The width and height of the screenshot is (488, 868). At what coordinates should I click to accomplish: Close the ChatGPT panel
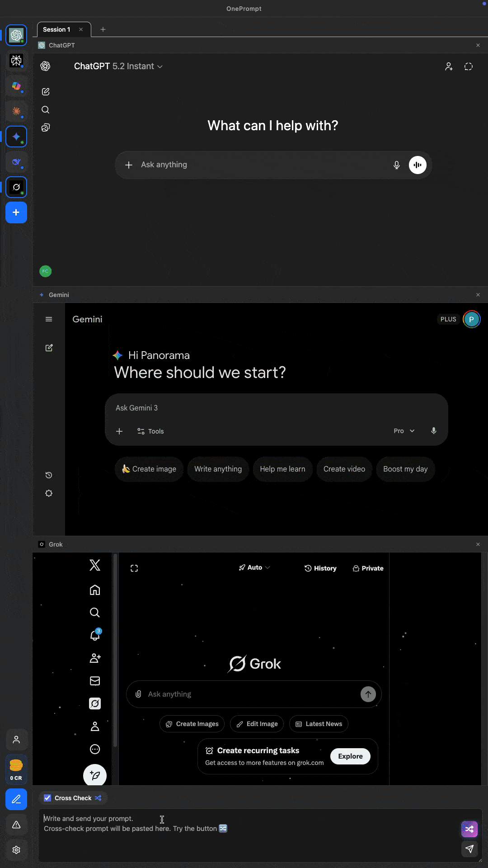(x=478, y=45)
